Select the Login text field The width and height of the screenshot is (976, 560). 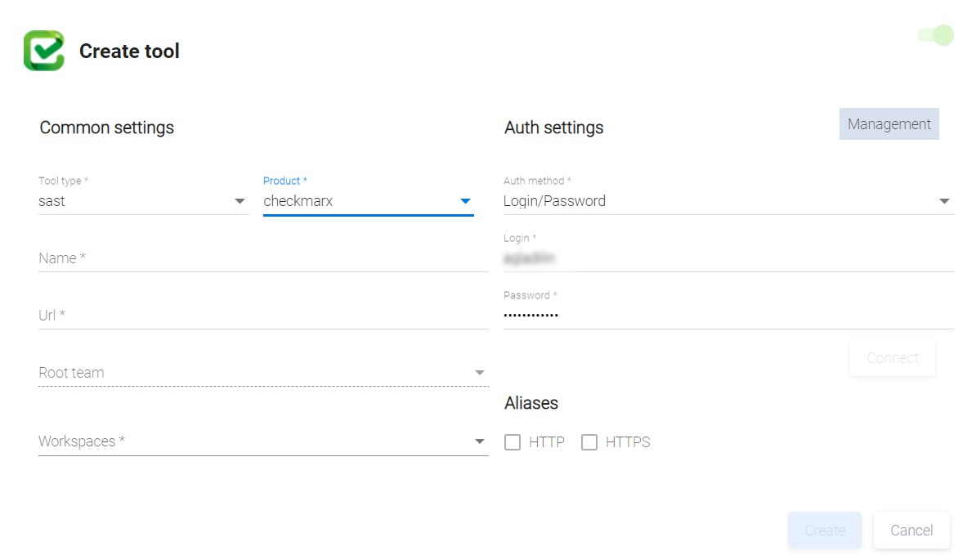[728, 258]
